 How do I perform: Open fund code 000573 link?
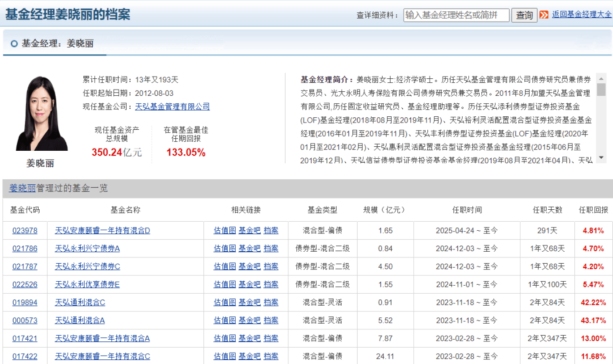point(25,320)
